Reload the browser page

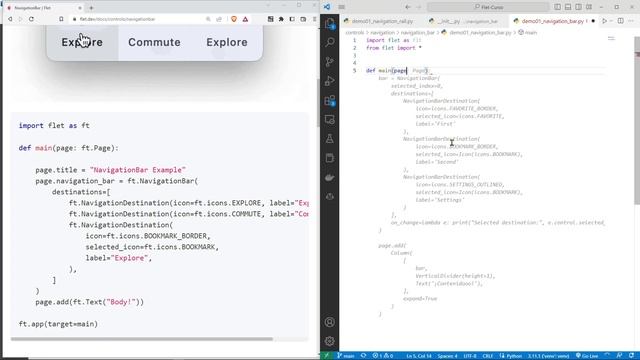click(x=31, y=19)
